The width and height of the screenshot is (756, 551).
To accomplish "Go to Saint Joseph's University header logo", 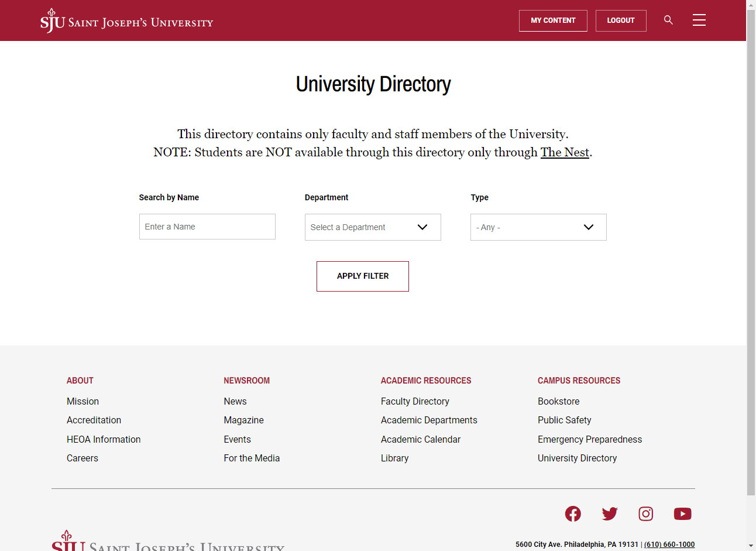I will [126, 20].
